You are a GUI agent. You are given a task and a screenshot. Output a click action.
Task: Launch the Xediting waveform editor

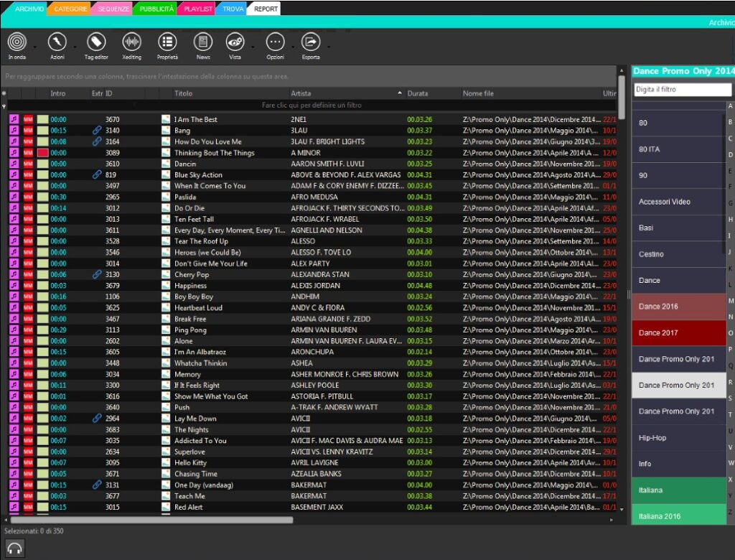pyautogui.click(x=131, y=42)
